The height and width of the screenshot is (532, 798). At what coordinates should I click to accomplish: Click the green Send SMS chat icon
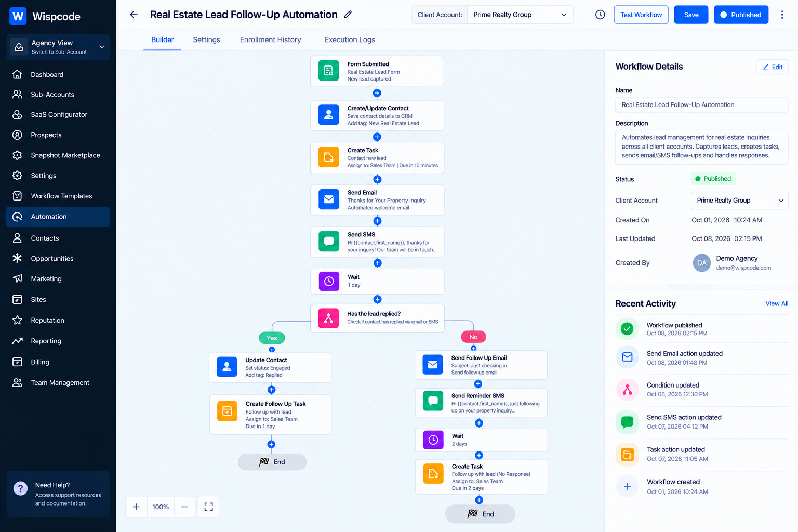(328, 242)
